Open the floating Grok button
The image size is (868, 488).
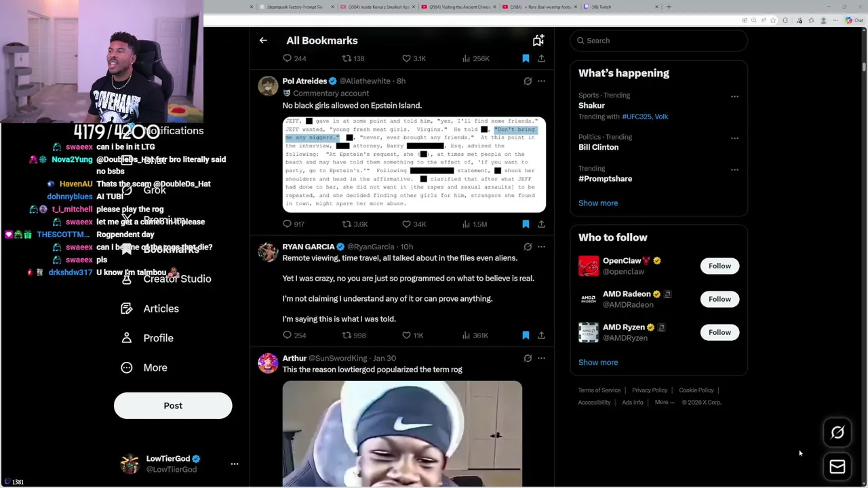(837, 432)
